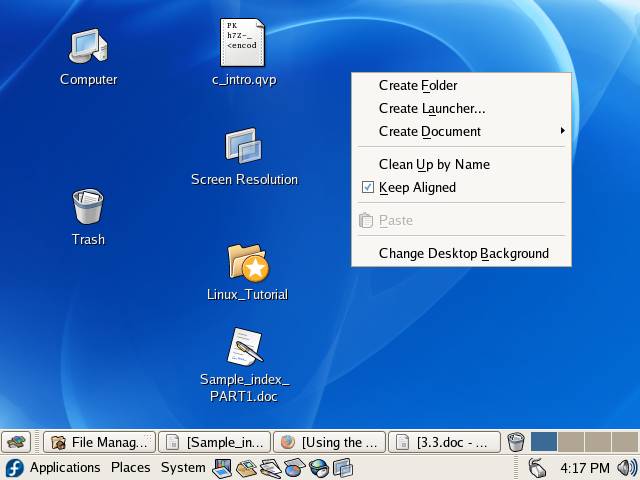Select Change Desktop Background menu entry
This screenshot has width=640, height=480.
coord(463,253)
